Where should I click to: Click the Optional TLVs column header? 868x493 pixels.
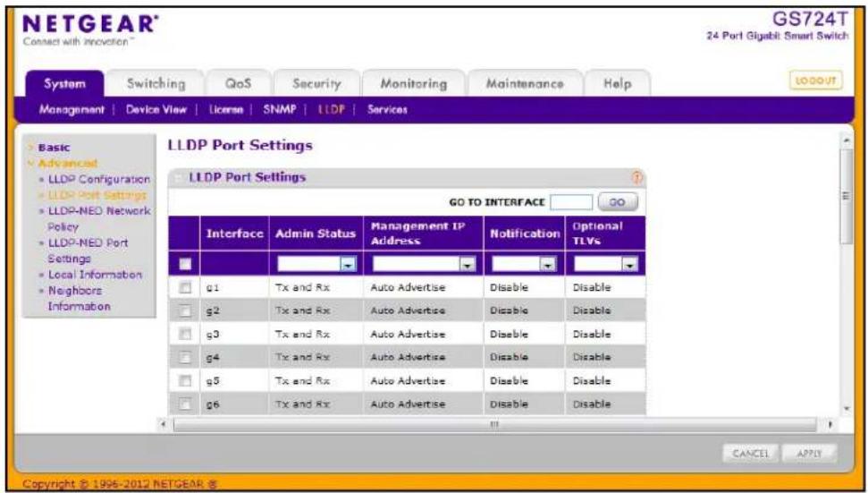click(x=605, y=234)
